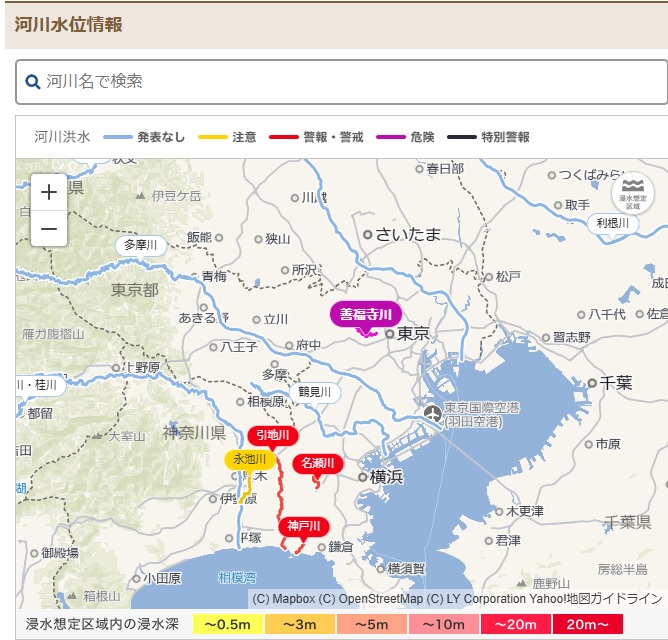Click the magnifying glass search icon
Image resolution: width=668 pixels, height=640 pixels.
[x=32, y=81]
